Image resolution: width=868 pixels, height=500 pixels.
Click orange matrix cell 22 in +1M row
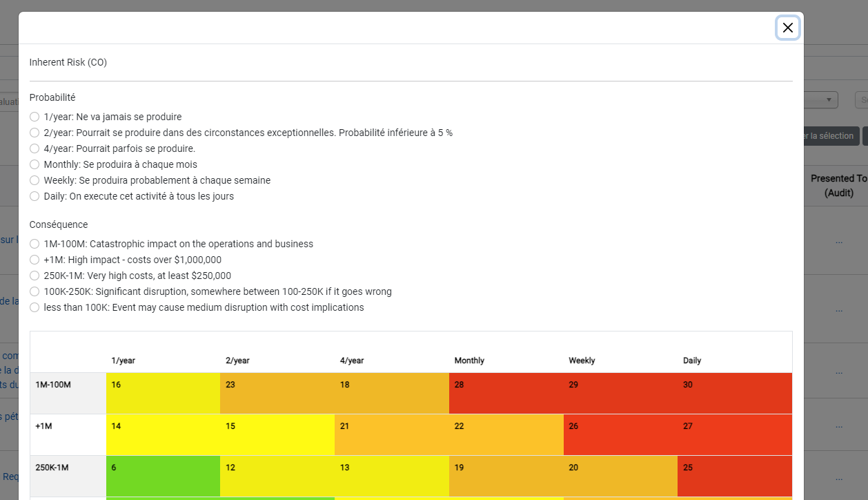[x=506, y=434]
